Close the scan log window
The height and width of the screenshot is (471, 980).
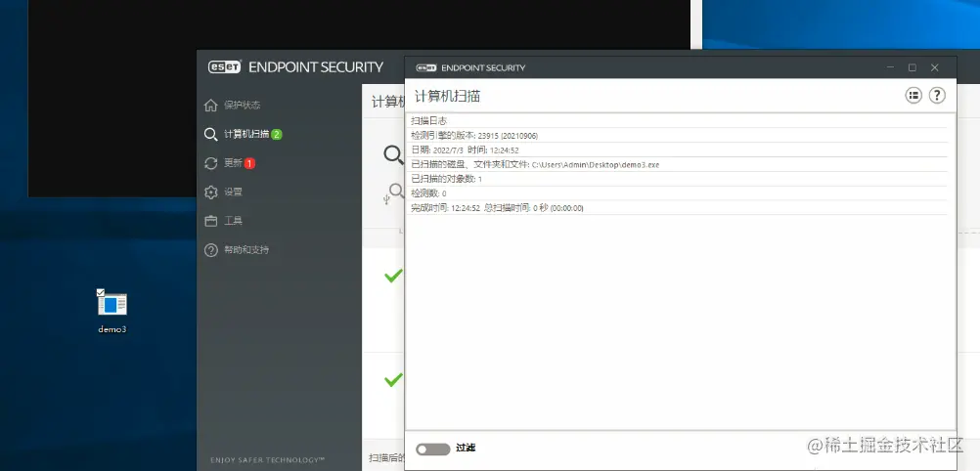coord(934,67)
